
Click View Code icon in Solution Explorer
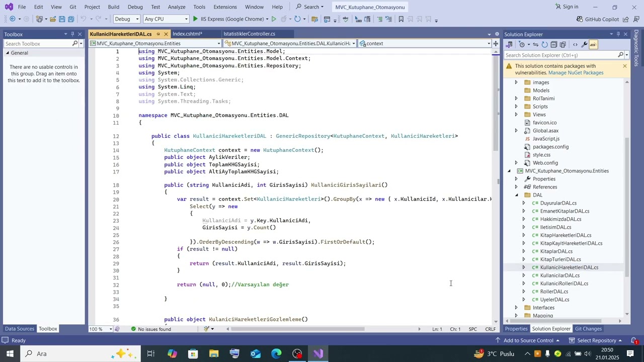(x=575, y=44)
